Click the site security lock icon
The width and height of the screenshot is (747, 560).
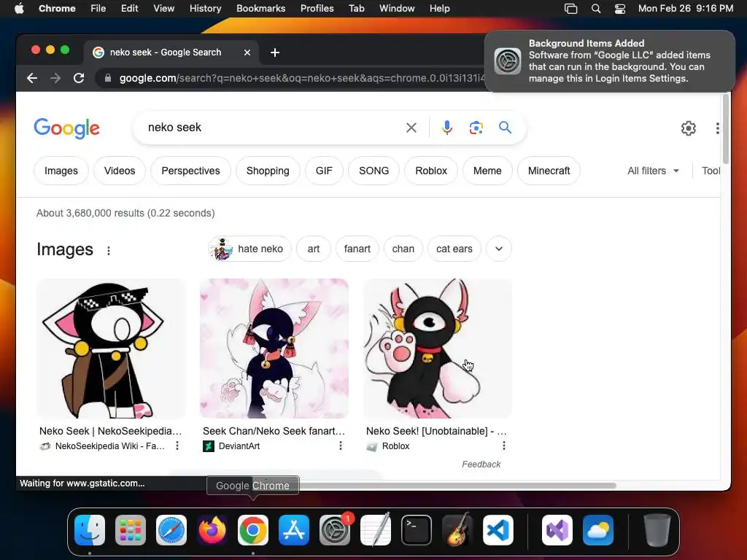[108, 78]
